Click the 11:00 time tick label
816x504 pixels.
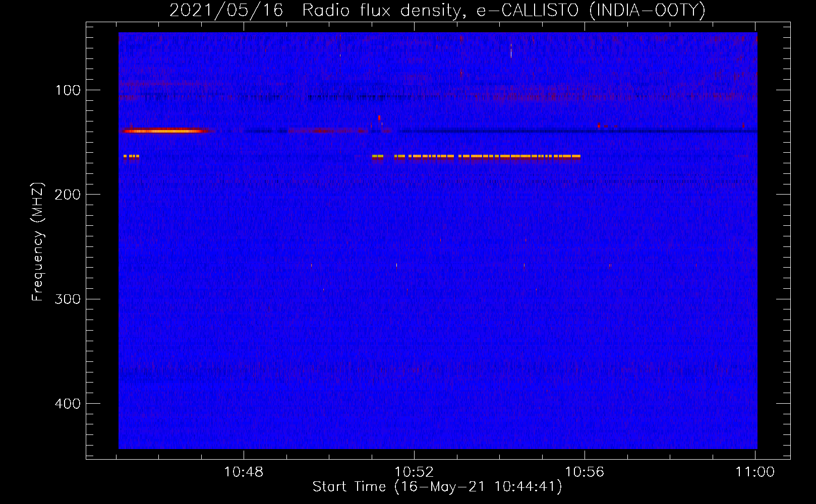coord(755,472)
